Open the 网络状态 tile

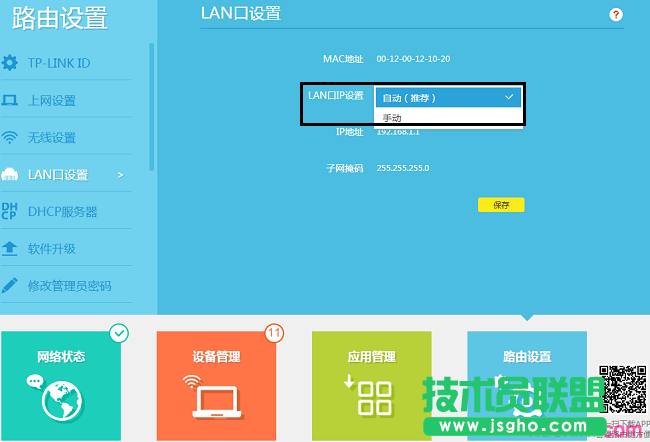(x=61, y=386)
